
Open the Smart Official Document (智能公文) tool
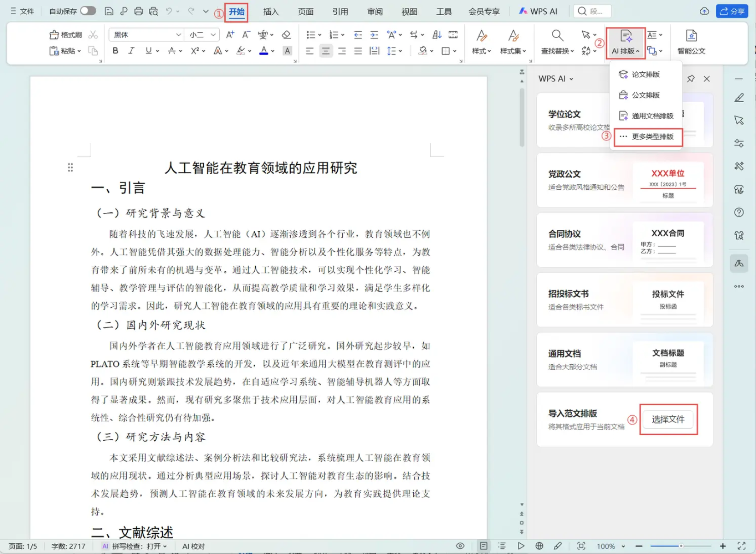coord(691,41)
